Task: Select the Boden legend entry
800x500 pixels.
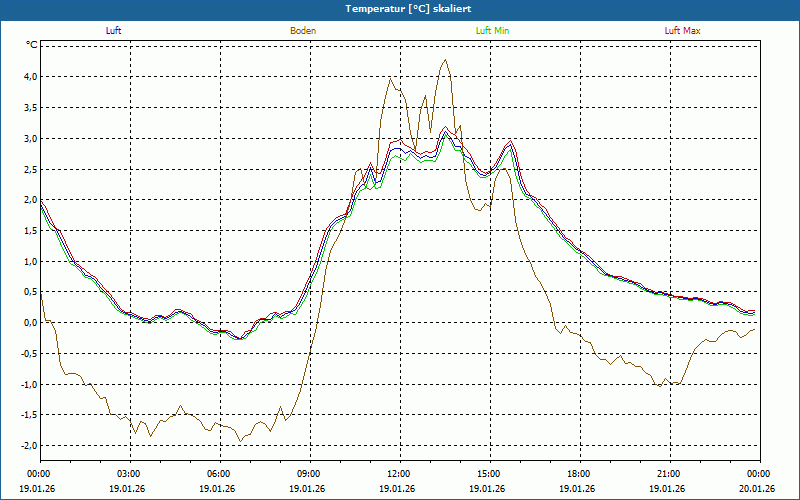Action: tap(303, 31)
